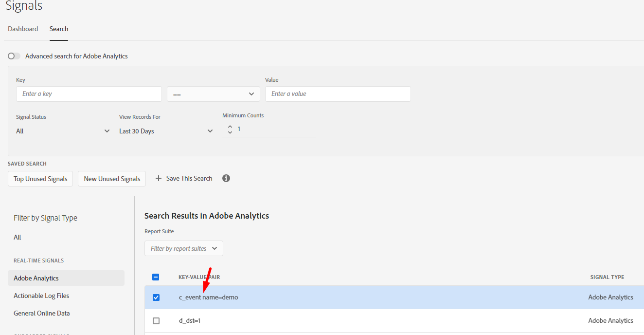Click the SIGNAL TYPE column header

click(607, 277)
